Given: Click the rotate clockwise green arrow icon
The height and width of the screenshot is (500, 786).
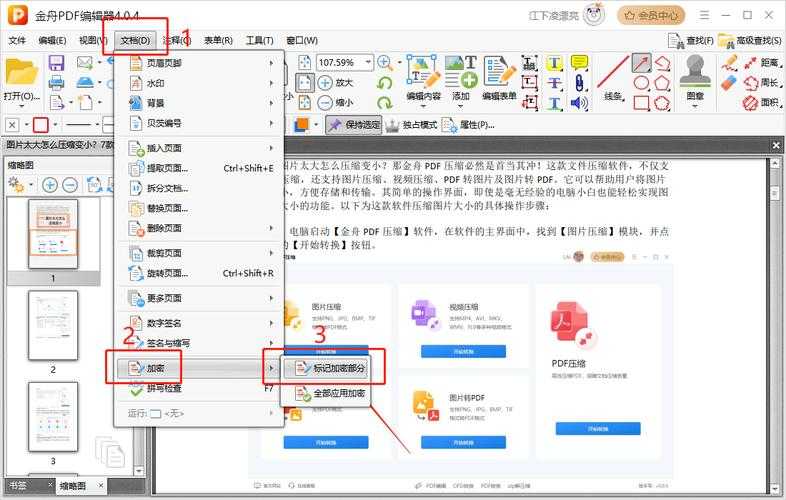Looking at the screenshot, I should click(x=384, y=103).
